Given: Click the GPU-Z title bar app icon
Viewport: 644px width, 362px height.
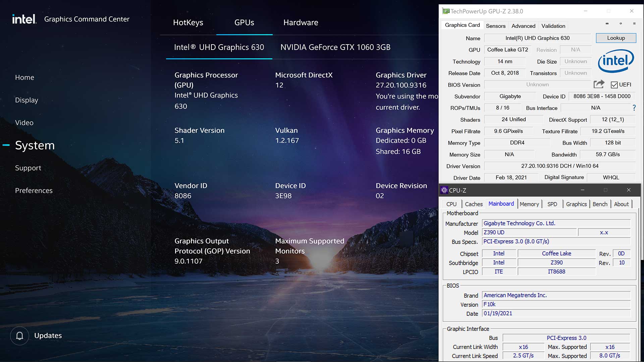Looking at the screenshot, I should [x=446, y=11].
